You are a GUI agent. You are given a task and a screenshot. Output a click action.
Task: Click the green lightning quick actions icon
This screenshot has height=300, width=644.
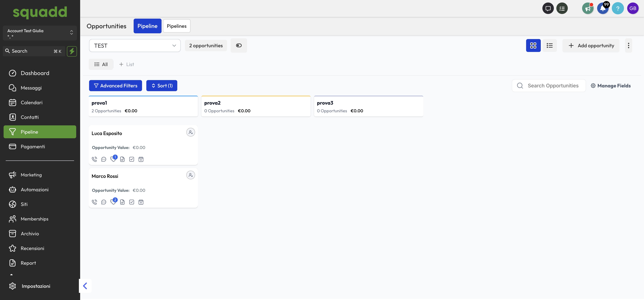point(72,51)
